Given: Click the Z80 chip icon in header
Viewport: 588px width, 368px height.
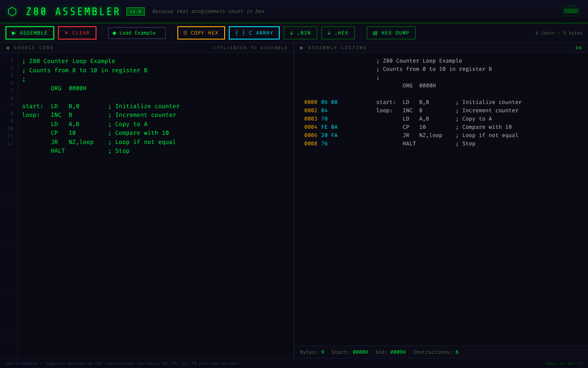Looking at the screenshot, I should coord(571,11).
